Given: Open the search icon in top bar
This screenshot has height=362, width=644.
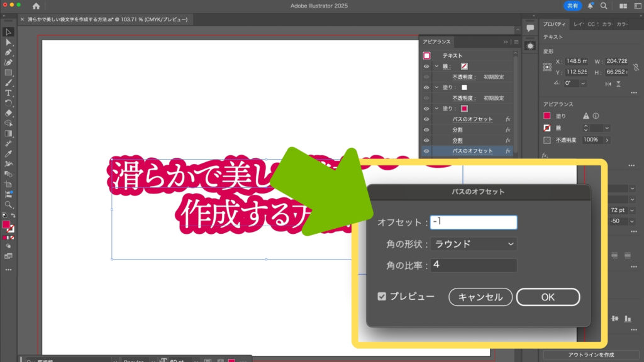Looking at the screenshot, I should [x=604, y=6].
